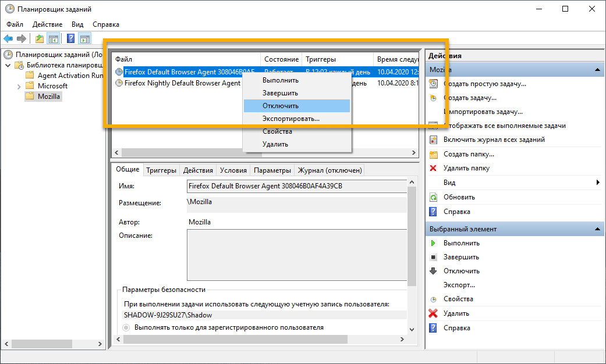Open the Вид submenu arrow
606x364 pixels.
pos(598,182)
